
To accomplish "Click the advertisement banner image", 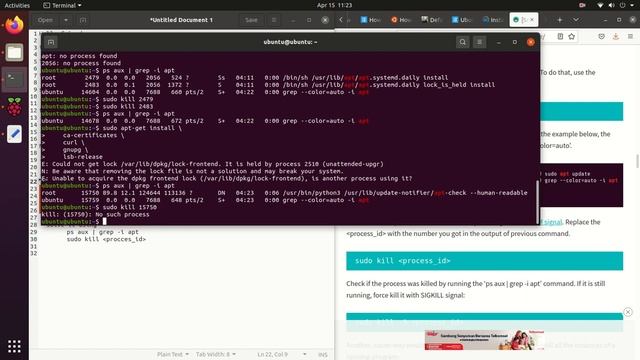I will pyautogui.click(x=484, y=340).
